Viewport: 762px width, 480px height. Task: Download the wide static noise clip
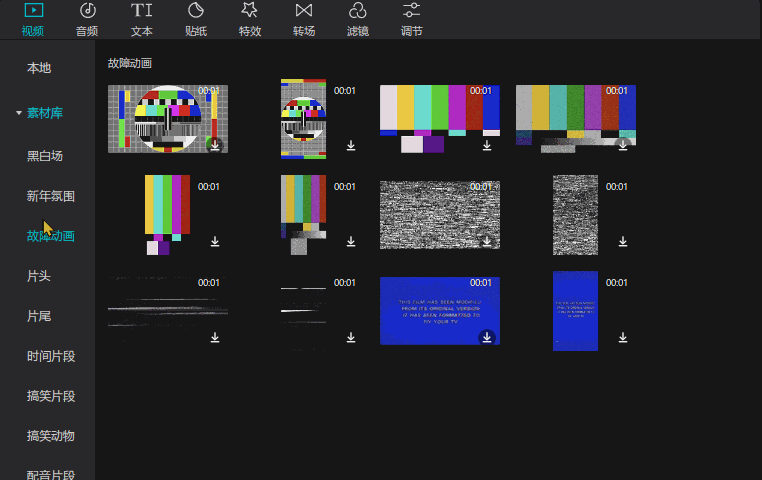click(487, 241)
